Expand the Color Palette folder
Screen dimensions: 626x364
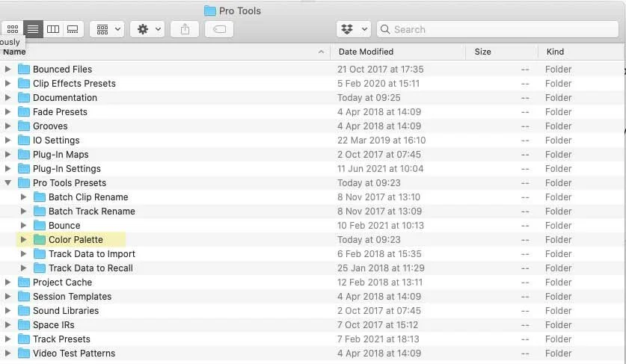(23, 239)
